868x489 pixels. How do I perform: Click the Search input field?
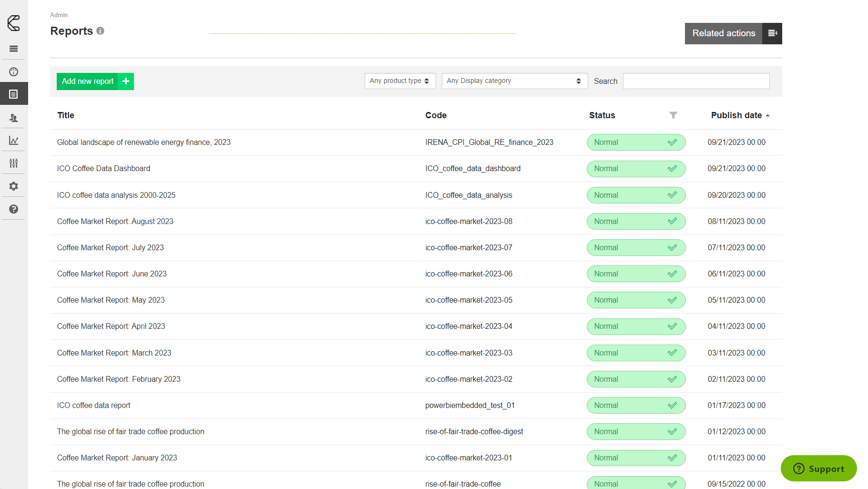point(696,81)
